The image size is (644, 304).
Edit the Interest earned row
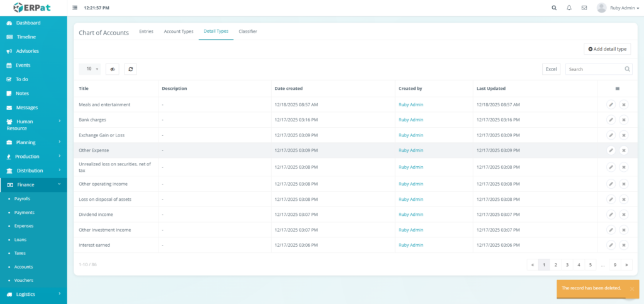coord(611,245)
